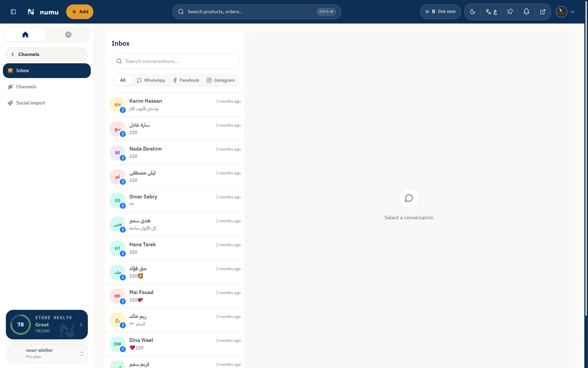This screenshot has width=588, height=368.
Task: Open هدى سمير conversation
Action: [175, 225]
